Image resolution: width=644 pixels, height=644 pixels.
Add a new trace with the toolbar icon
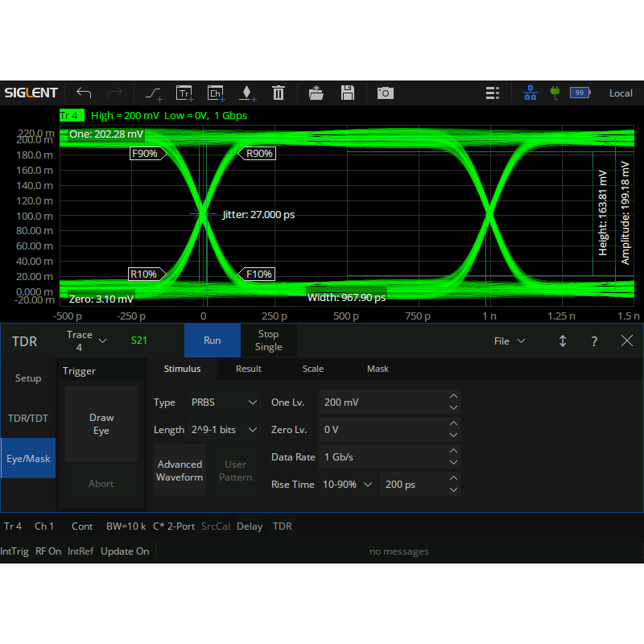click(185, 93)
